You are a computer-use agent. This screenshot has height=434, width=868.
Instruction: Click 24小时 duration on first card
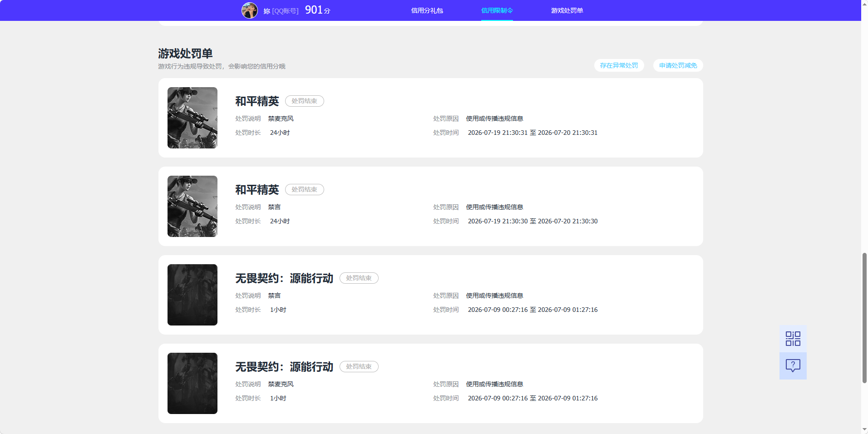point(280,133)
